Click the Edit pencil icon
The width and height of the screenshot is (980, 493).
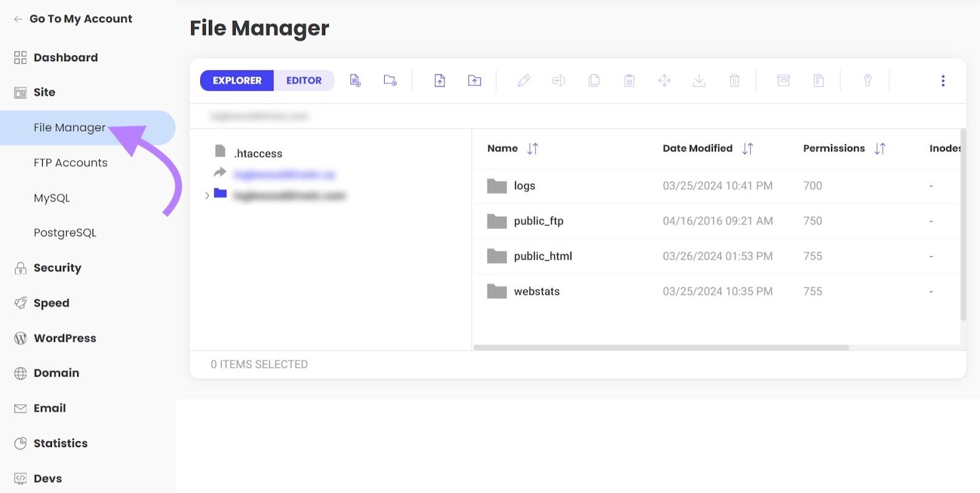point(524,80)
